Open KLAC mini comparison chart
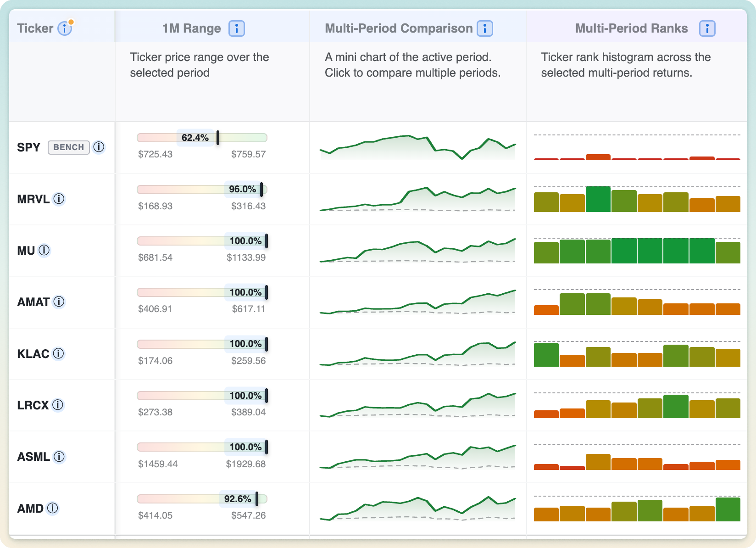This screenshot has width=756, height=548. point(418,354)
